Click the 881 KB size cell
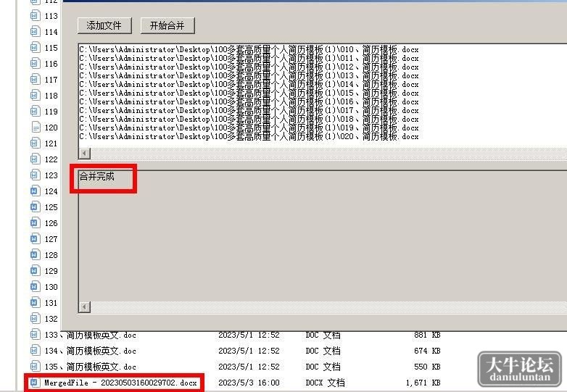The height and width of the screenshot is (392, 567). click(x=427, y=335)
